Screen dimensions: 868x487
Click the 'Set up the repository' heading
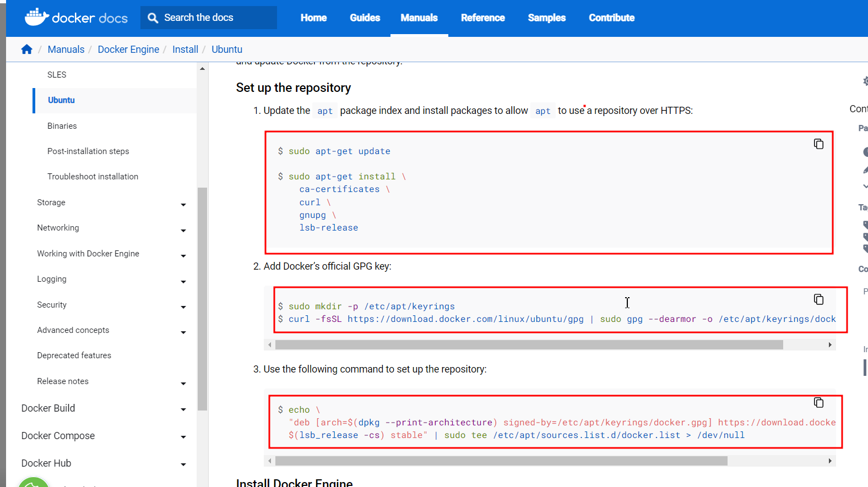[x=294, y=87]
